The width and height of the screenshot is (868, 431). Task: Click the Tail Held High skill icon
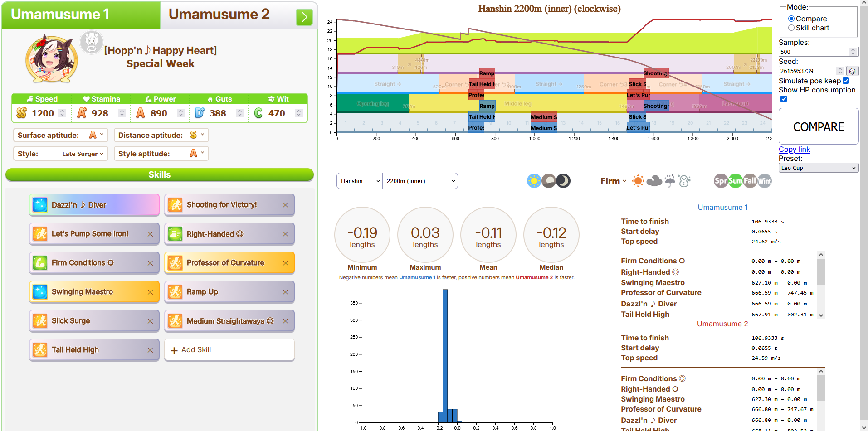[x=40, y=350]
